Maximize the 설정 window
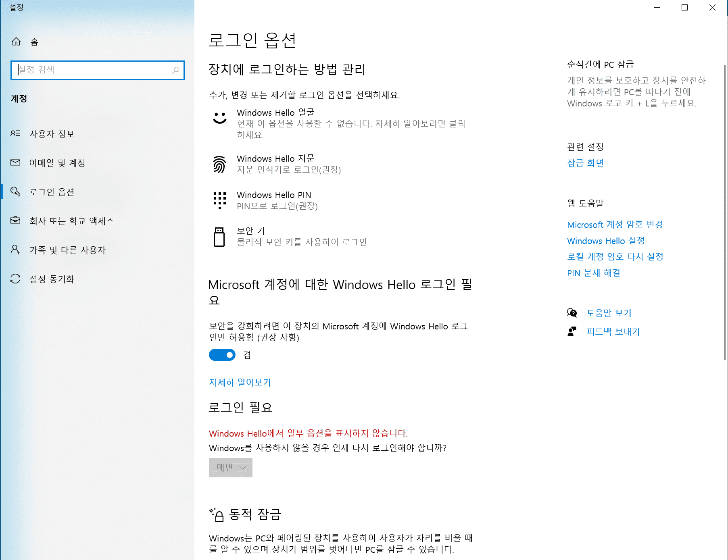 tap(684, 7)
